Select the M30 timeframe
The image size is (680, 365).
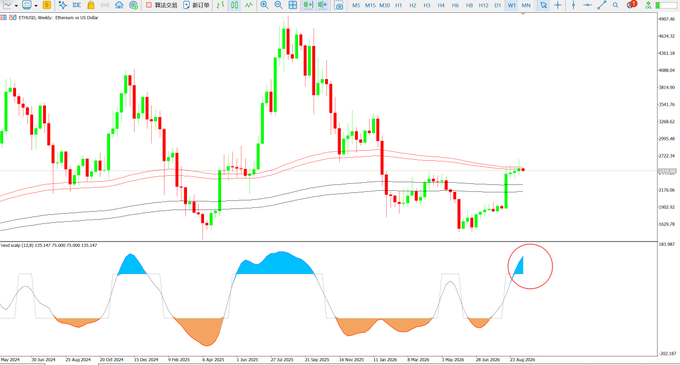(x=384, y=6)
